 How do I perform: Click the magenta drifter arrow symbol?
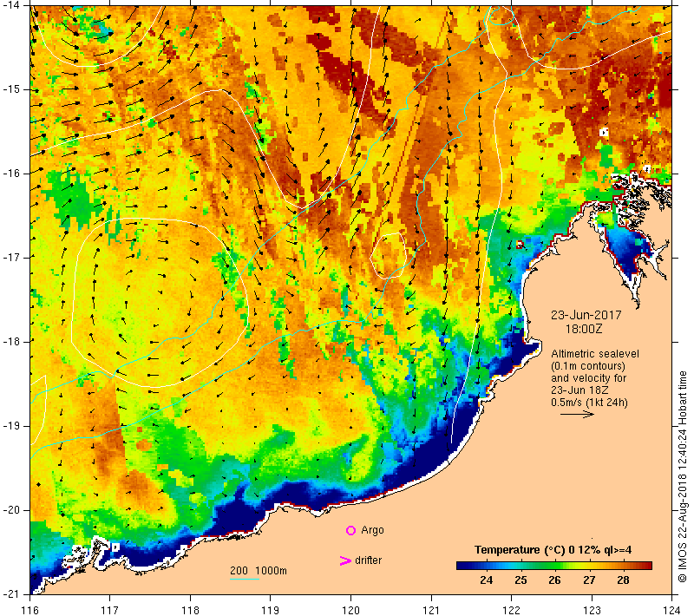pos(345,560)
